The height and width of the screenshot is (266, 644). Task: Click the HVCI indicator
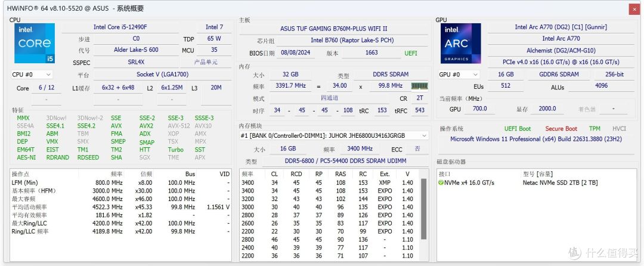click(x=619, y=129)
